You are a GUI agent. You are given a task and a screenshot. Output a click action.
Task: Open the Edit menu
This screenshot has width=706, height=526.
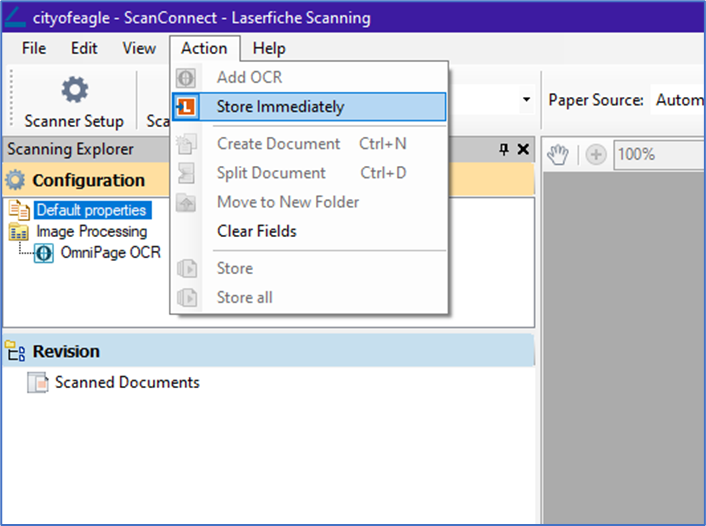[84, 48]
